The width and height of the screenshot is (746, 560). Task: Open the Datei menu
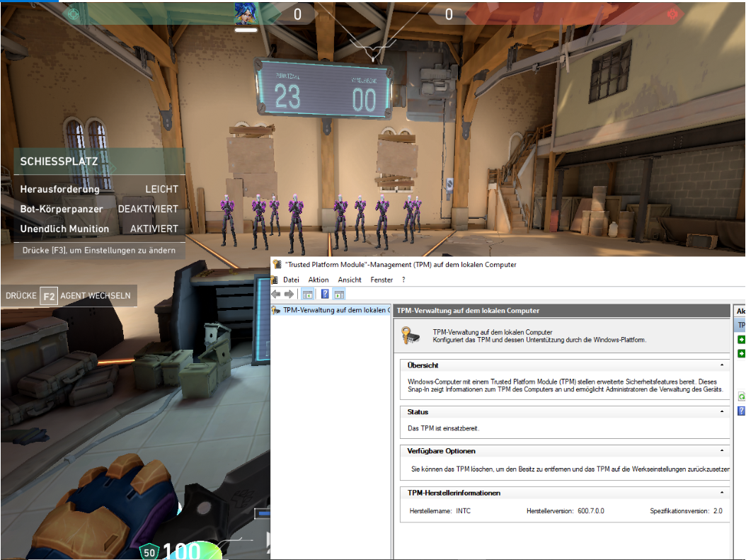(x=291, y=280)
